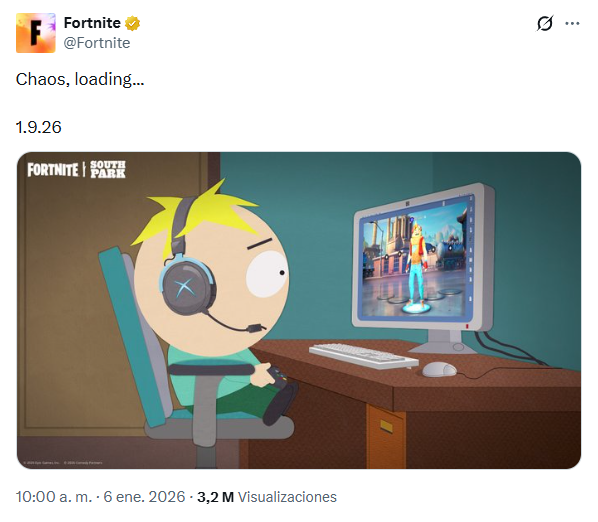Viewport: 598px width, 522px height.
Task: Click the game controller in Butters' hands
Action: (x=278, y=376)
